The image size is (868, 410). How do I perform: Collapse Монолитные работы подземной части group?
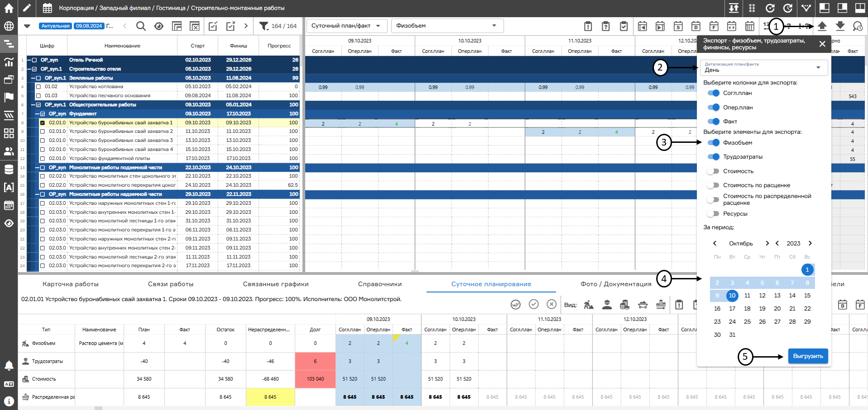pyautogui.click(x=38, y=168)
